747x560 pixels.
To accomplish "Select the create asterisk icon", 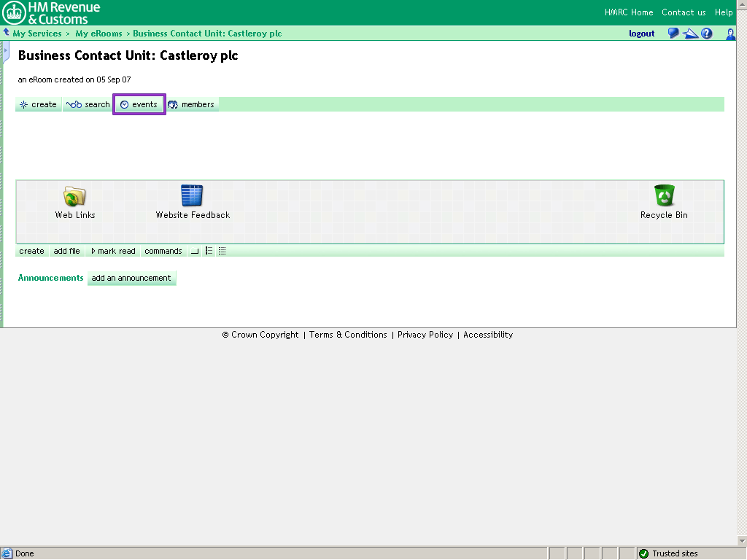I will coord(24,104).
